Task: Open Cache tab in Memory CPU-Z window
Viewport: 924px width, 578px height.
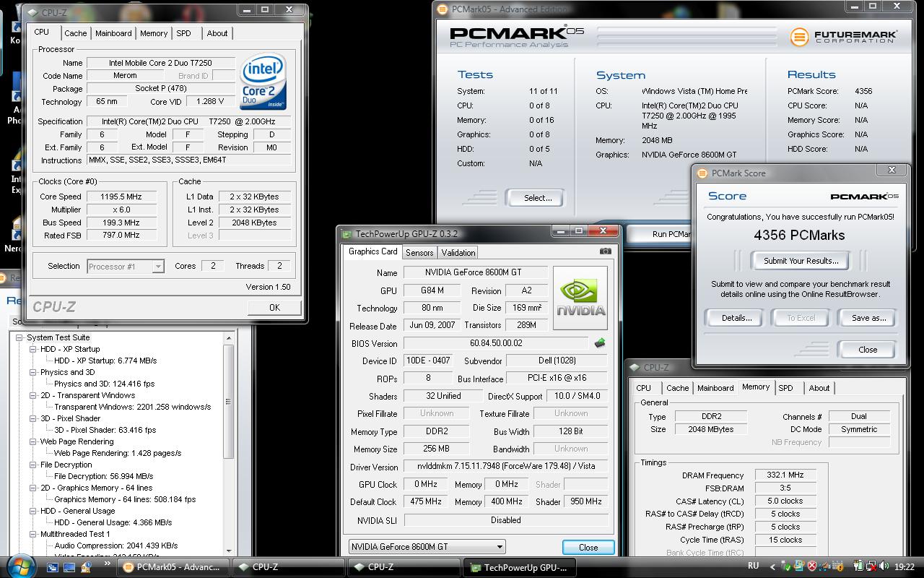Action: coord(677,388)
